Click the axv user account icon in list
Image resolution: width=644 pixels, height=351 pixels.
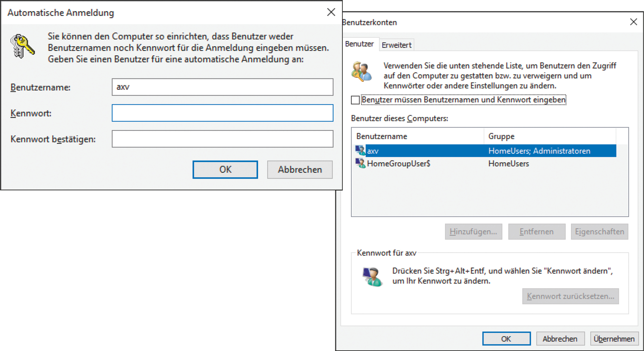click(x=360, y=151)
